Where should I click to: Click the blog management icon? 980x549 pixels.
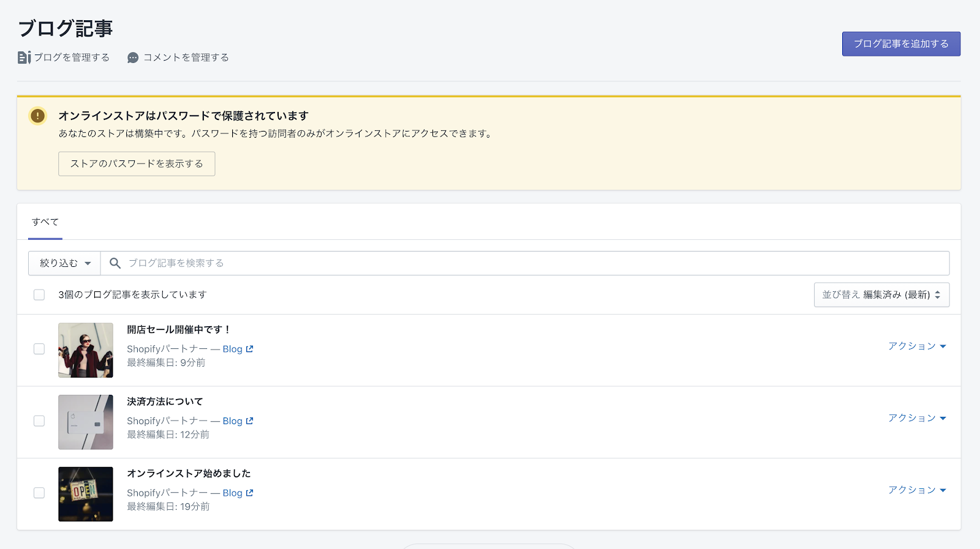24,58
